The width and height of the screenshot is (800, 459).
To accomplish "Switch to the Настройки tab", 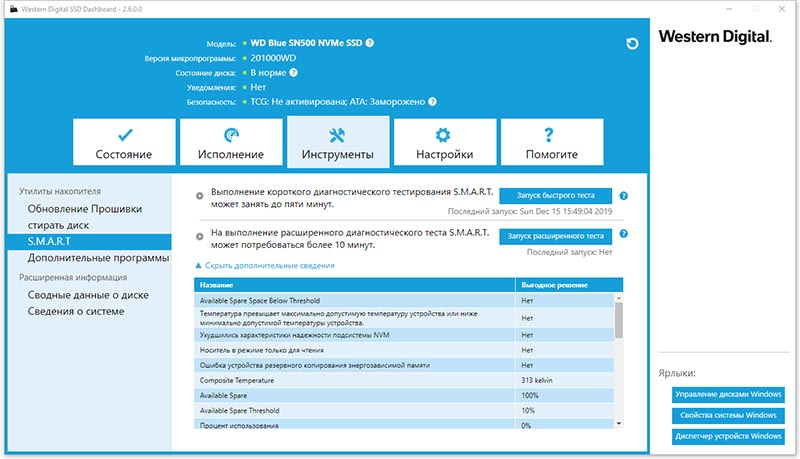I will pyautogui.click(x=444, y=142).
